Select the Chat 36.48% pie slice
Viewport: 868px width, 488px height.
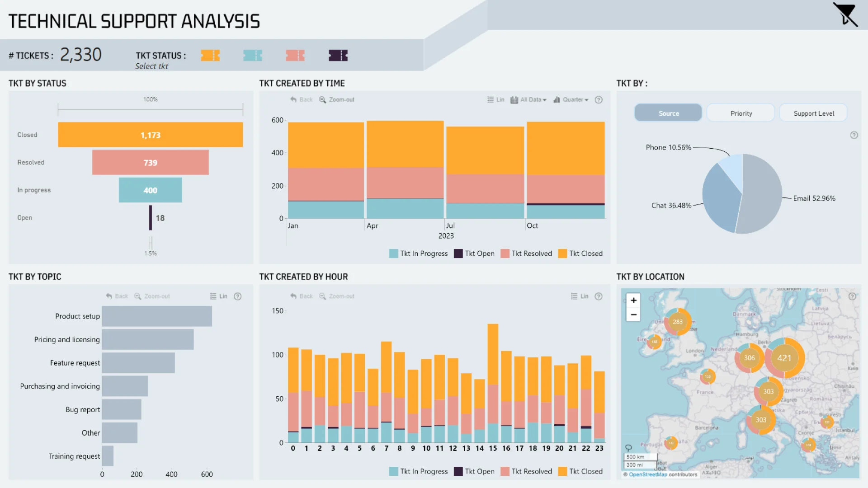click(720, 199)
